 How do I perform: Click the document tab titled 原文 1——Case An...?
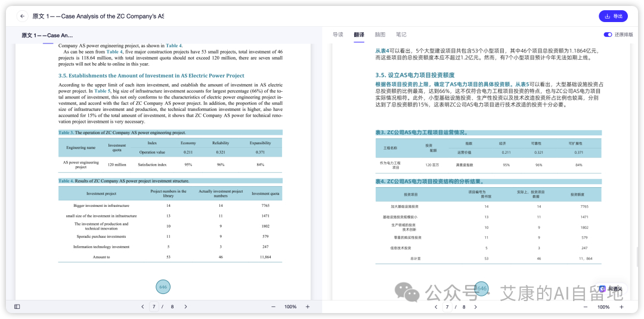pos(47,35)
